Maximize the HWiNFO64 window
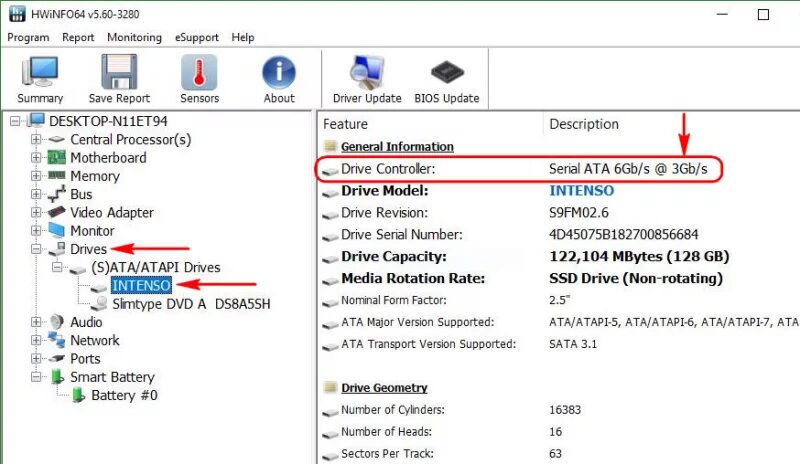800x464 pixels. [763, 14]
